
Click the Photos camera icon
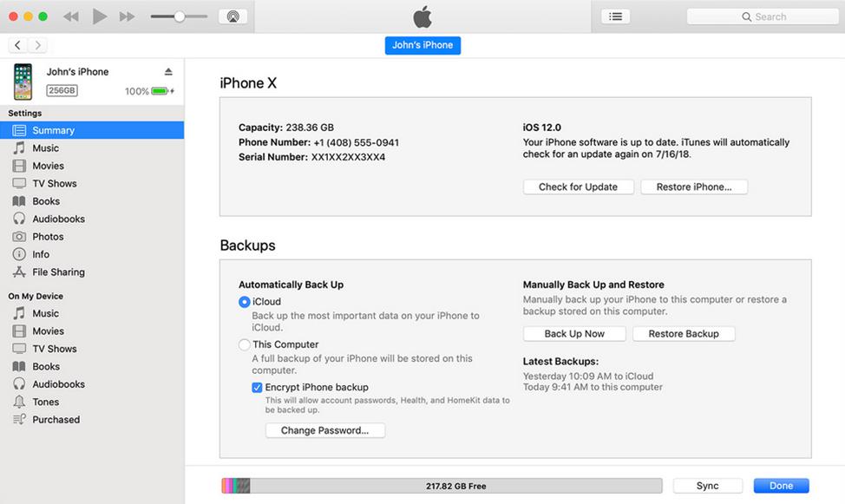click(19, 237)
